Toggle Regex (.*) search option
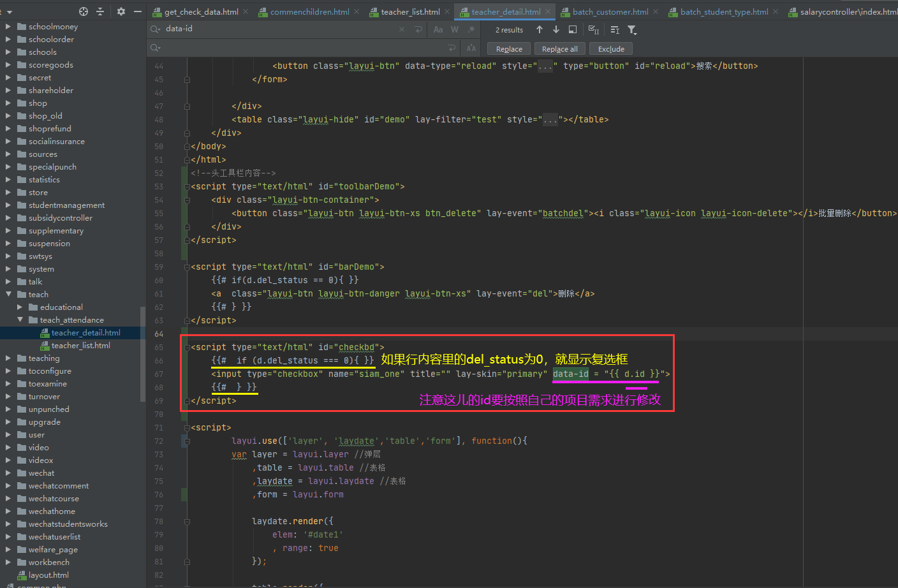 pos(471,29)
